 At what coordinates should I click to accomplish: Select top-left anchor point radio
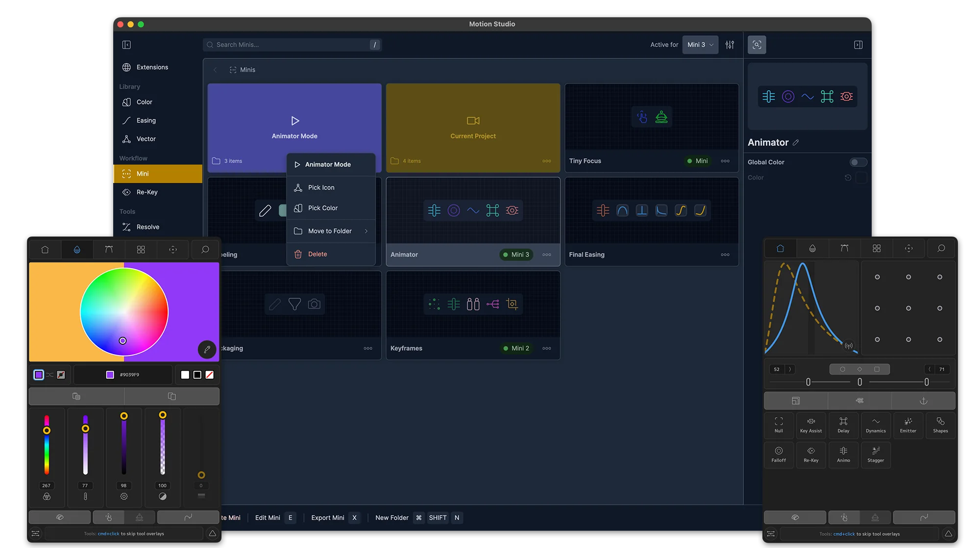pos(877,277)
